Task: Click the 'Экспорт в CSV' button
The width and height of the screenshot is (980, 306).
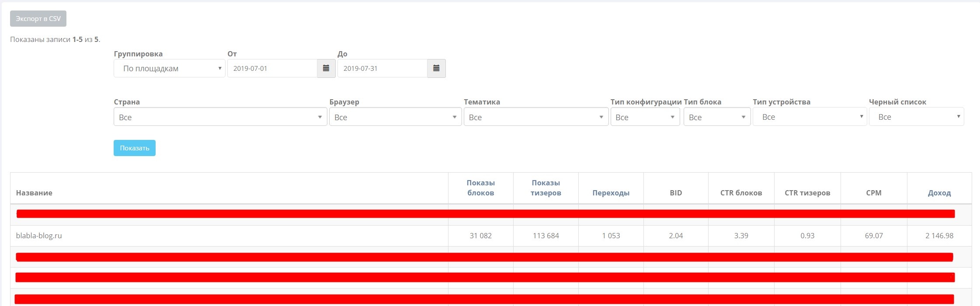Action: pyautogui.click(x=38, y=19)
